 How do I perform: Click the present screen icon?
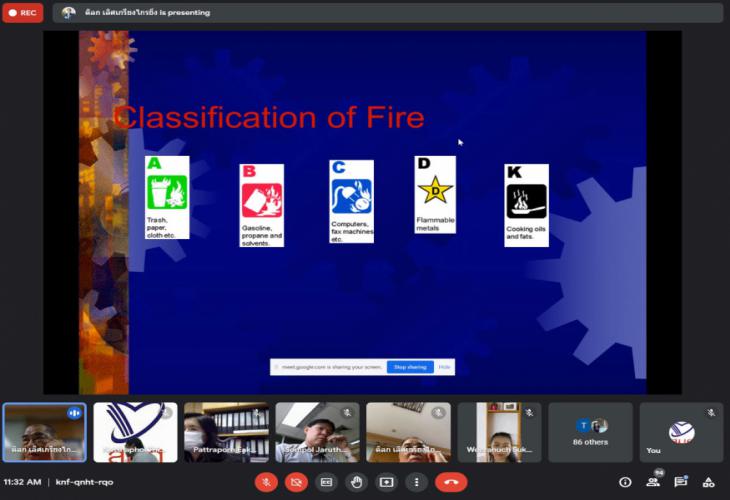[x=386, y=482]
